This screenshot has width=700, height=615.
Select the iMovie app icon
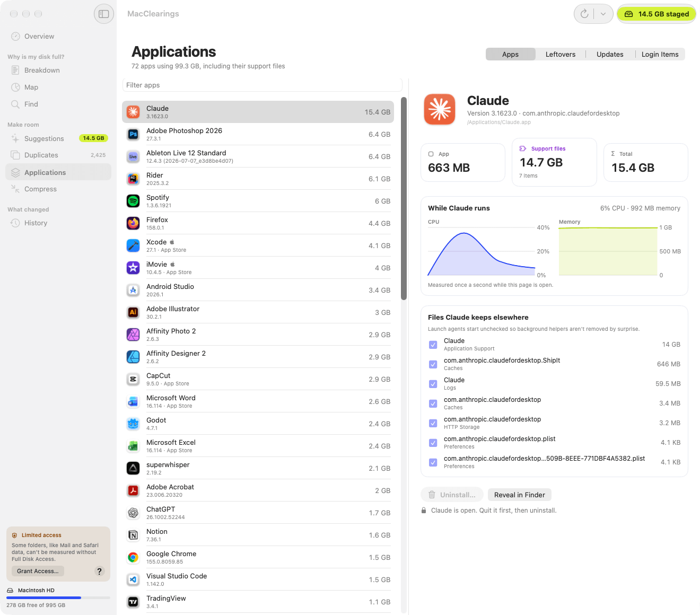pyautogui.click(x=133, y=268)
